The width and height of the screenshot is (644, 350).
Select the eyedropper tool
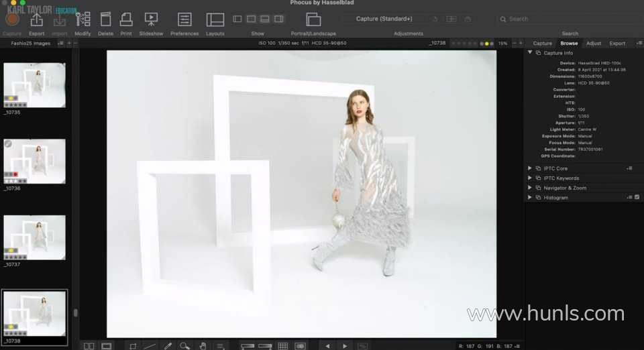pos(168,346)
